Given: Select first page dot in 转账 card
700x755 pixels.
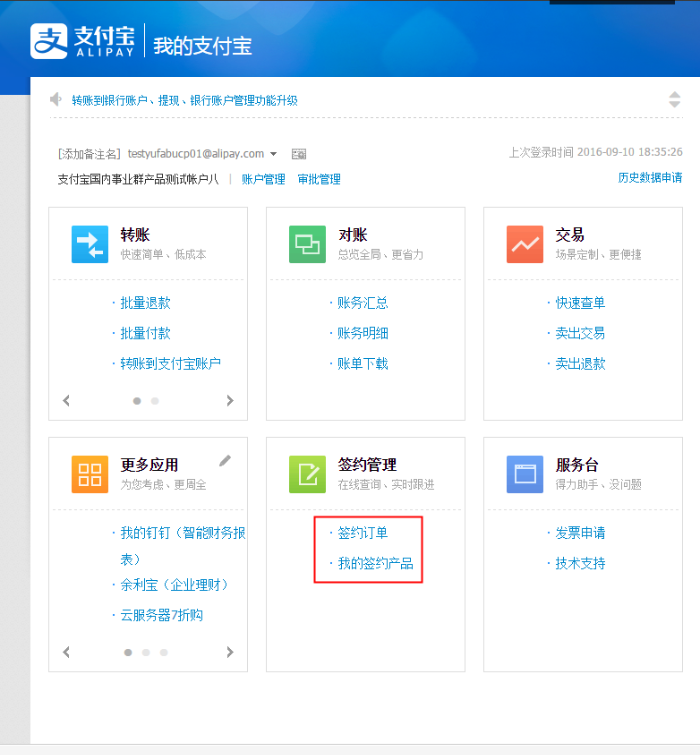Looking at the screenshot, I should click(x=137, y=401).
